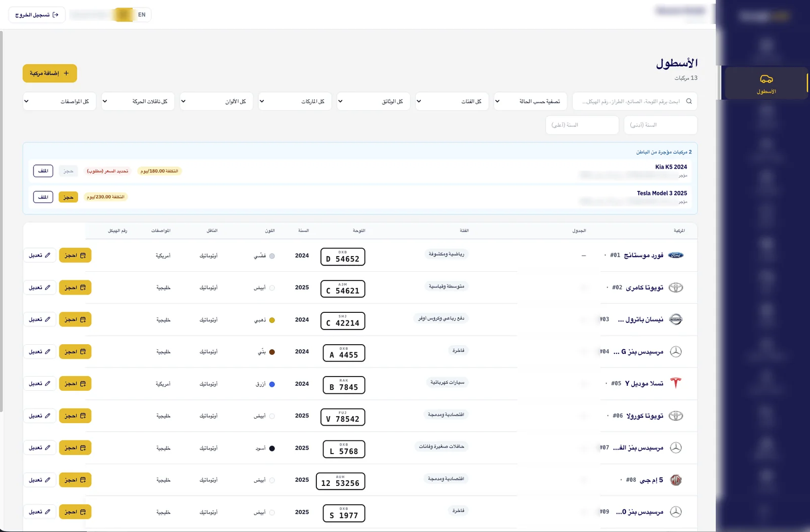The width and height of the screenshot is (810, 532).
Task: Switch the interface language to EN
Action: coord(142,15)
